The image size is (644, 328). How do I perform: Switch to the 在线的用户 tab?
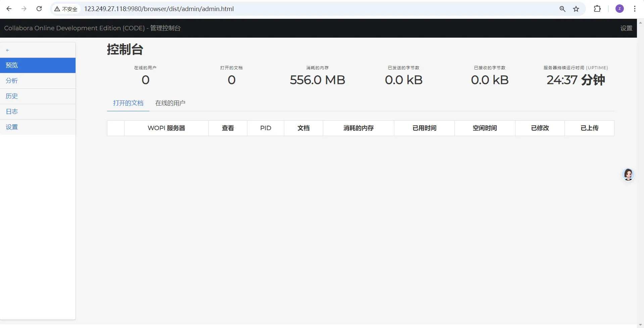coord(170,103)
